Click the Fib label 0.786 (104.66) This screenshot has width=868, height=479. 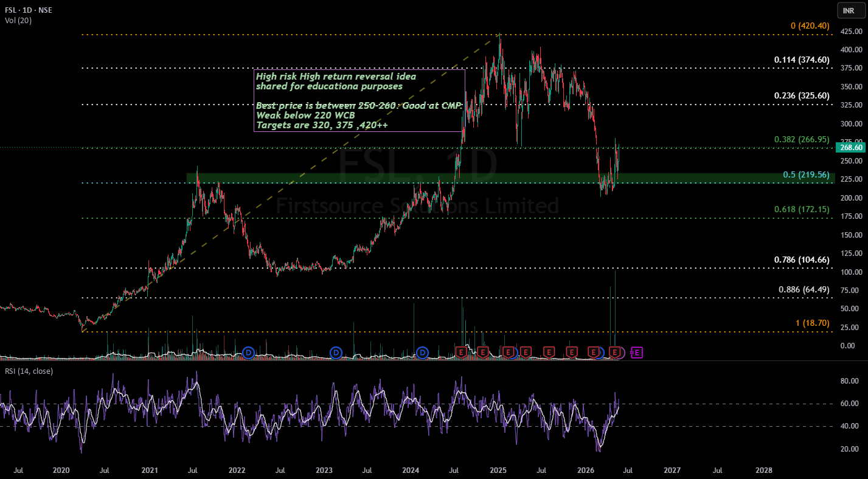click(x=802, y=260)
